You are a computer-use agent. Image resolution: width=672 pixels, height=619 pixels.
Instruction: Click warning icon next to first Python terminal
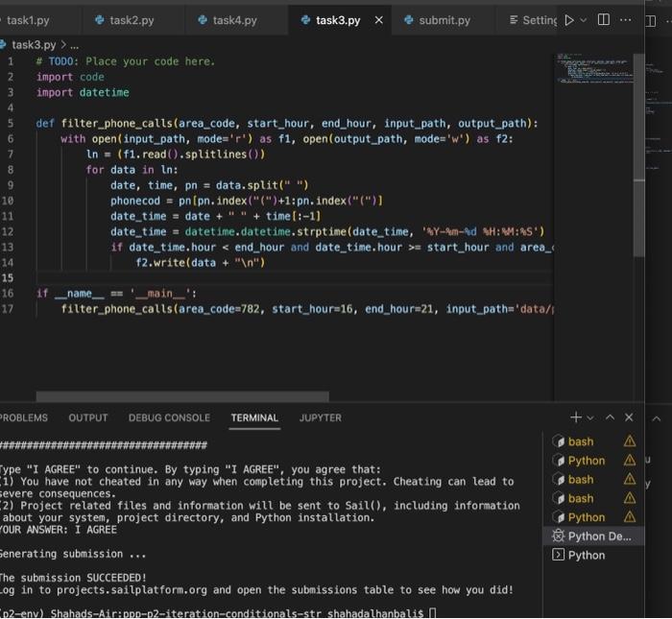pos(630,461)
